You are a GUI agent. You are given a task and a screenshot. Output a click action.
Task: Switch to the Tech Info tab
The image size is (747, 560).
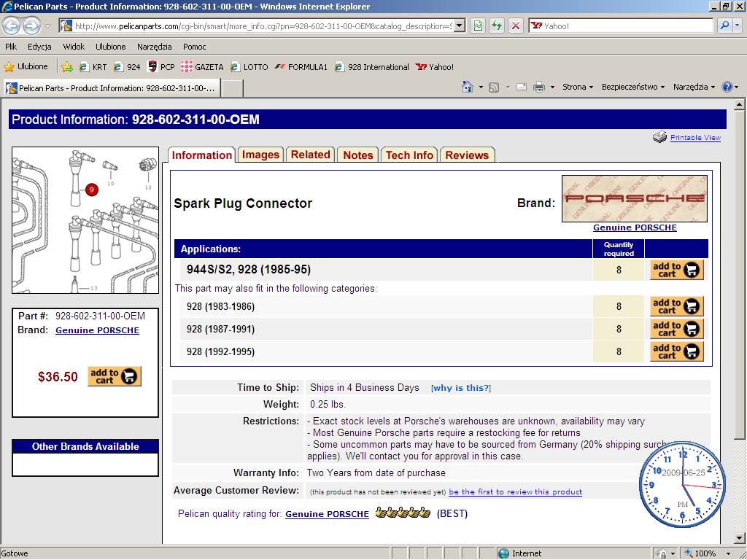409,155
